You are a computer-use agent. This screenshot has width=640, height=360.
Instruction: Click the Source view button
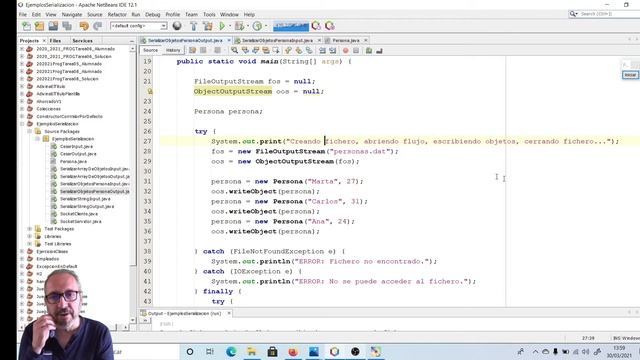pos(150,50)
